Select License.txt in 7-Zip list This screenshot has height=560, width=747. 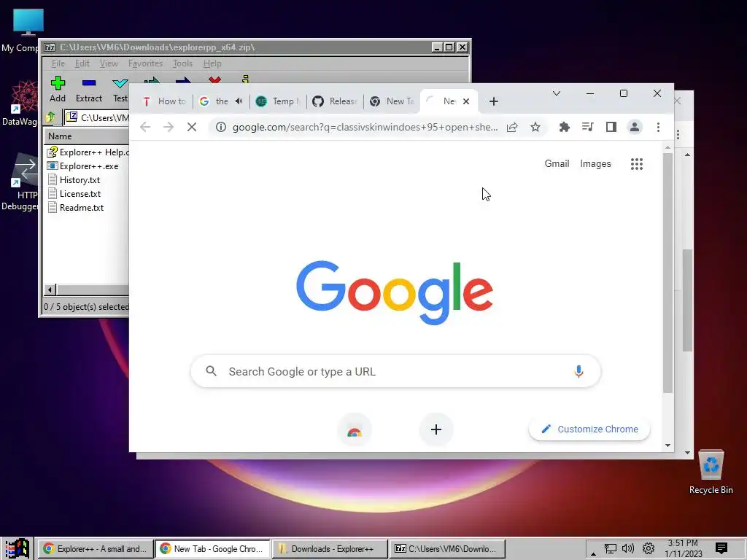coord(74,194)
